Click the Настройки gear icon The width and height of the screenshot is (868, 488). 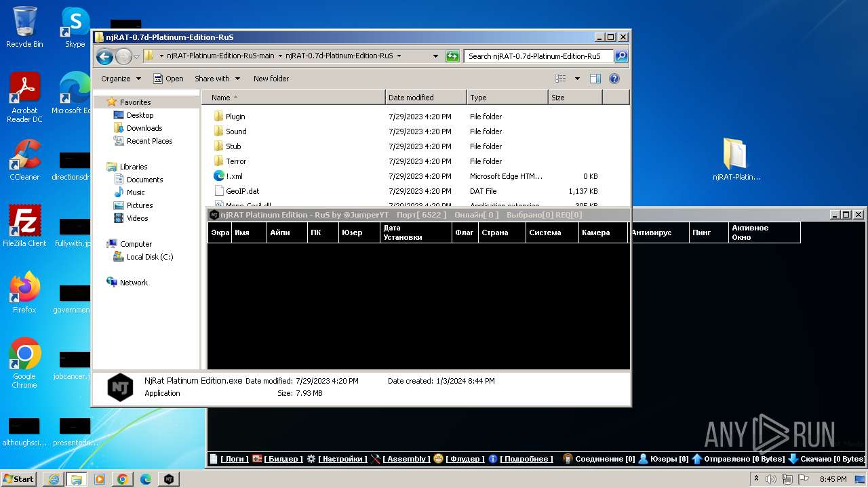pyautogui.click(x=311, y=459)
